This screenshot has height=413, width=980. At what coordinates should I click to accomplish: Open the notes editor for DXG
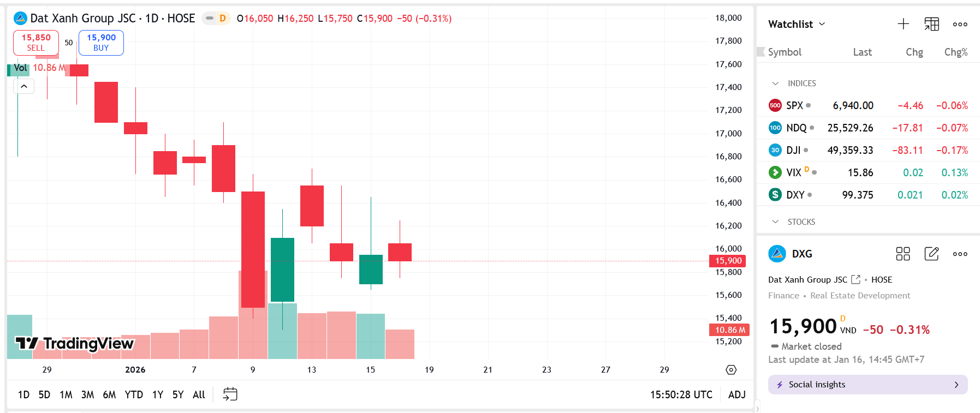click(x=931, y=254)
